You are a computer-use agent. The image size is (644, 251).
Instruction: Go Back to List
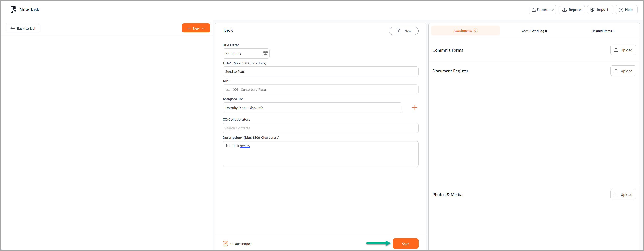[23, 28]
